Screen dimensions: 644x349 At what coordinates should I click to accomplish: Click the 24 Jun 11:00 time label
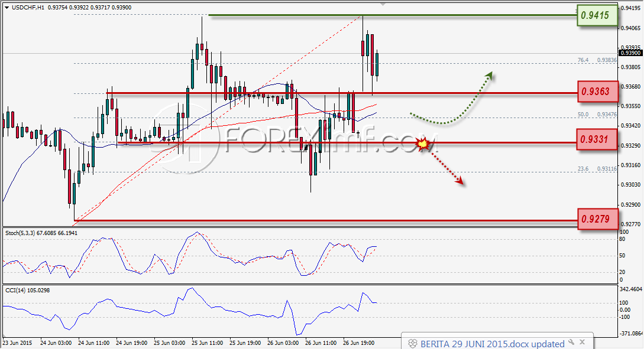coord(94,343)
